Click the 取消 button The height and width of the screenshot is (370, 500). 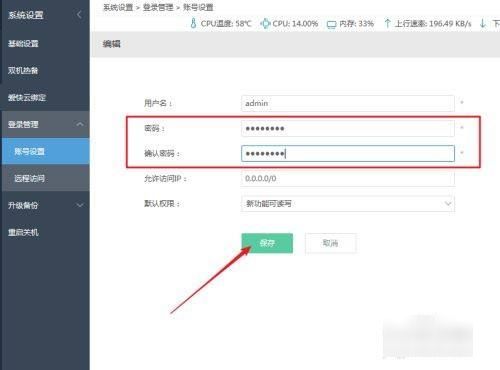[x=330, y=243]
